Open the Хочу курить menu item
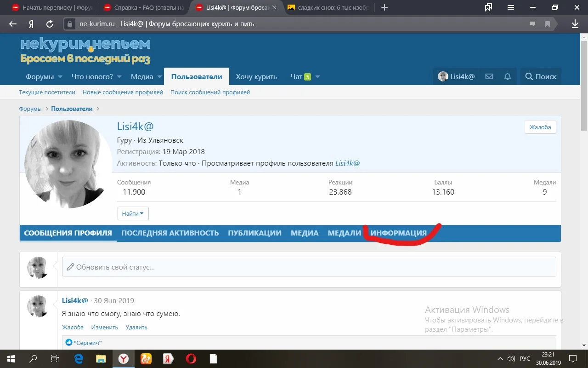Image resolution: width=588 pixels, height=368 pixels. 256,77
